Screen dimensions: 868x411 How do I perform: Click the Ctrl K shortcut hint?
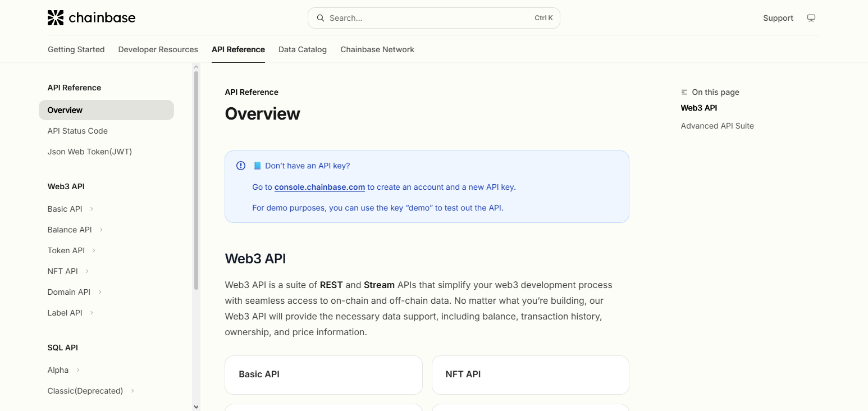point(543,18)
